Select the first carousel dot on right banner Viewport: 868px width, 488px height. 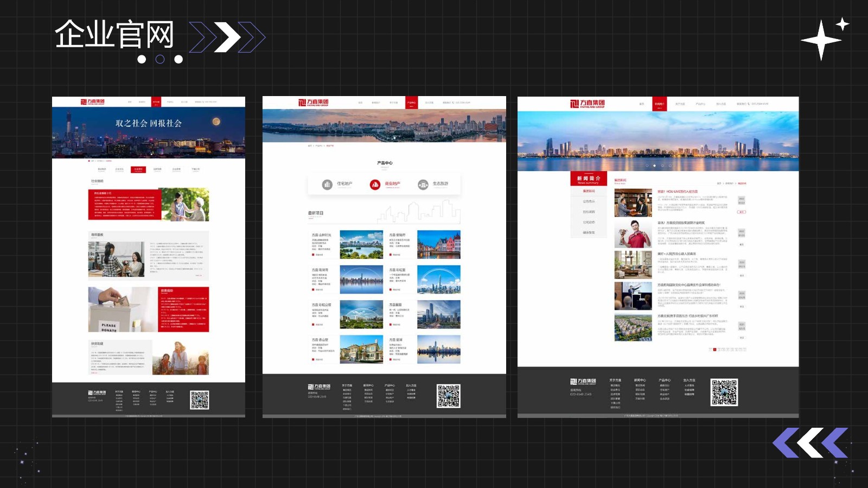pos(647,166)
